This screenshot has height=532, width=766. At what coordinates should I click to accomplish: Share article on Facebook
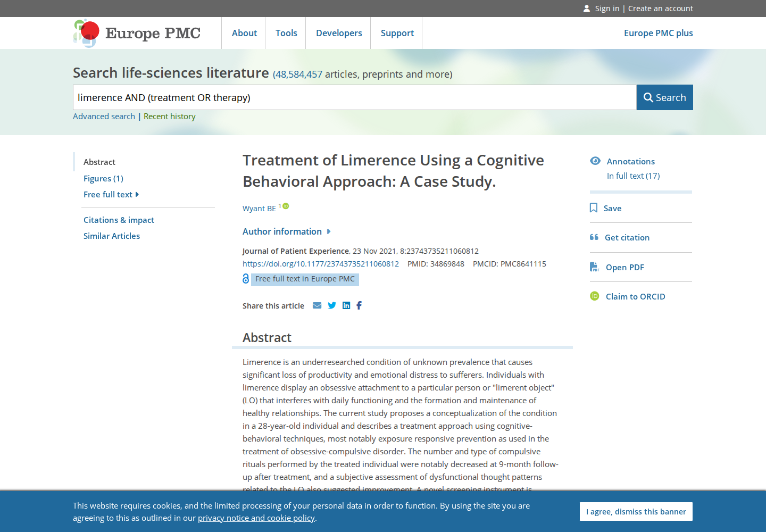[359, 305]
